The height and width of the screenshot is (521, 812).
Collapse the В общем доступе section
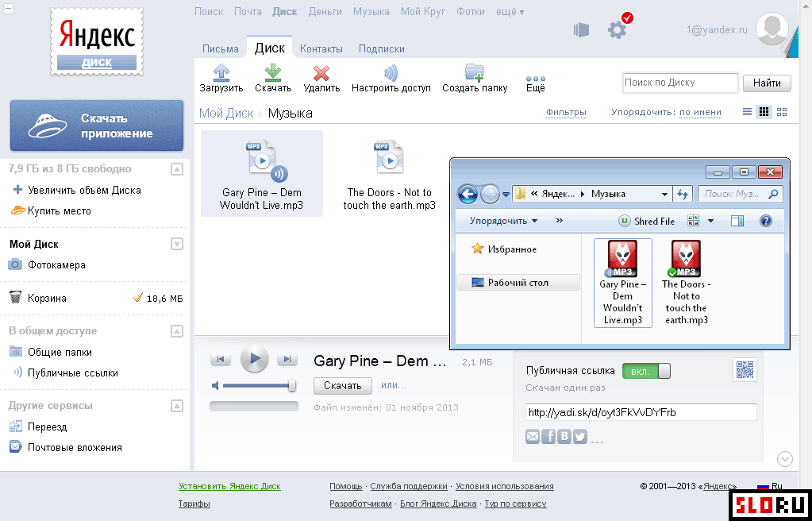[x=177, y=330]
